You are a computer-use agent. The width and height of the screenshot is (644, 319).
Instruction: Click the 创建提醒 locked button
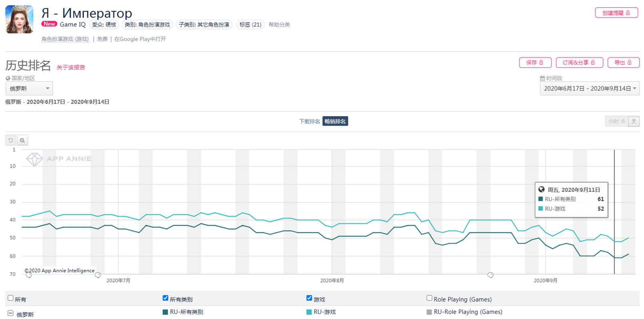pyautogui.click(x=616, y=13)
